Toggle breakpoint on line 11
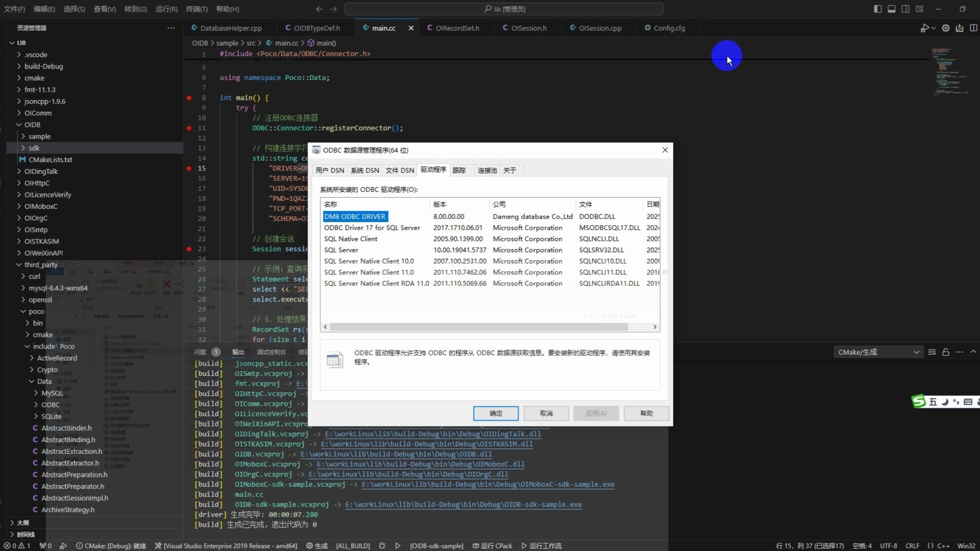Screen dimensions: 980x551 (189, 128)
